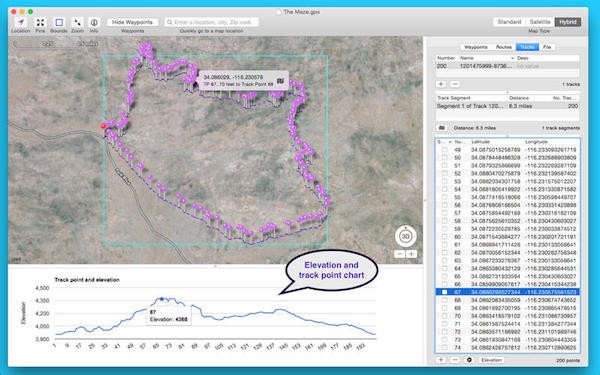Switch map type to Standard

509,22
